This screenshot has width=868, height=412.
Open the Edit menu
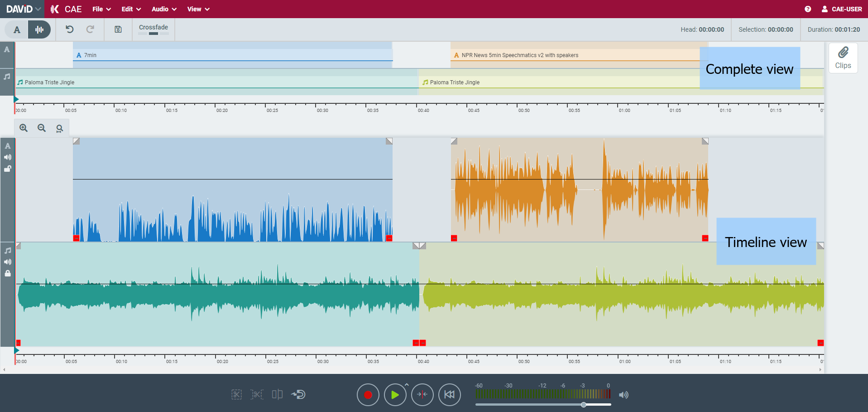click(x=130, y=9)
